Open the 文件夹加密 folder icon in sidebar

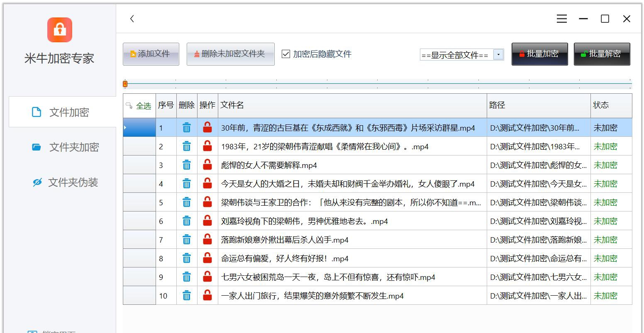pyautogui.click(x=37, y=147)
